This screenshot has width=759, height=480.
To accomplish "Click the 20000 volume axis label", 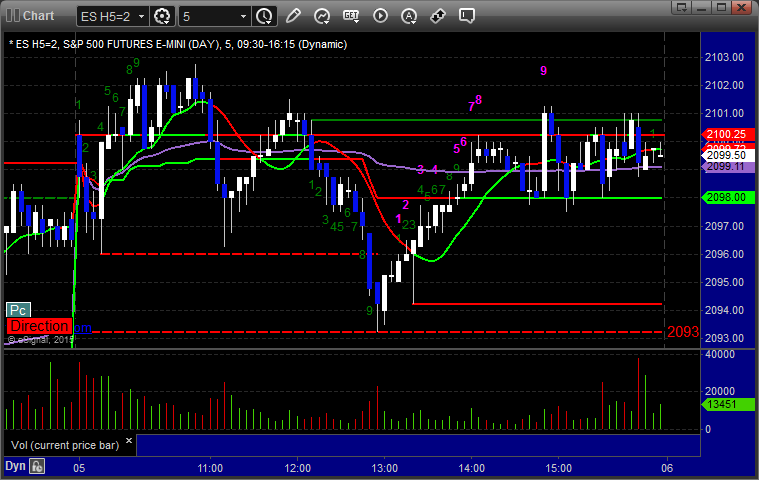I will [x=720, y=391].
